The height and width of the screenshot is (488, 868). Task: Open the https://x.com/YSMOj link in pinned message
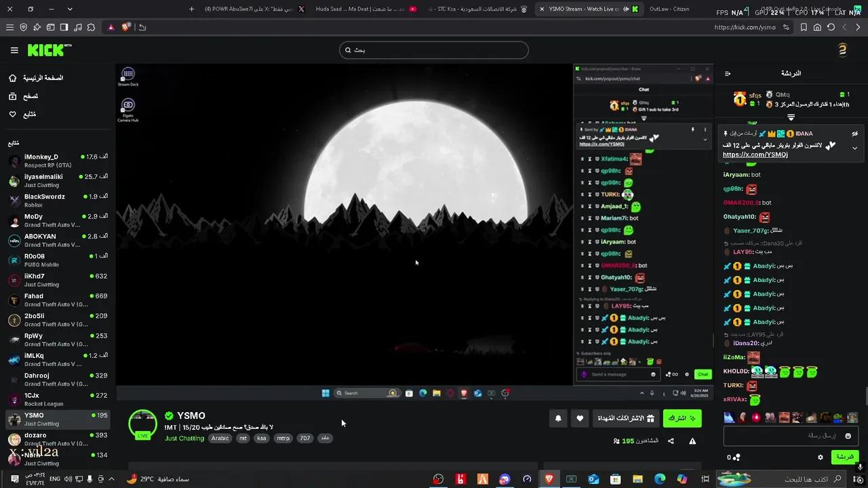755,155
